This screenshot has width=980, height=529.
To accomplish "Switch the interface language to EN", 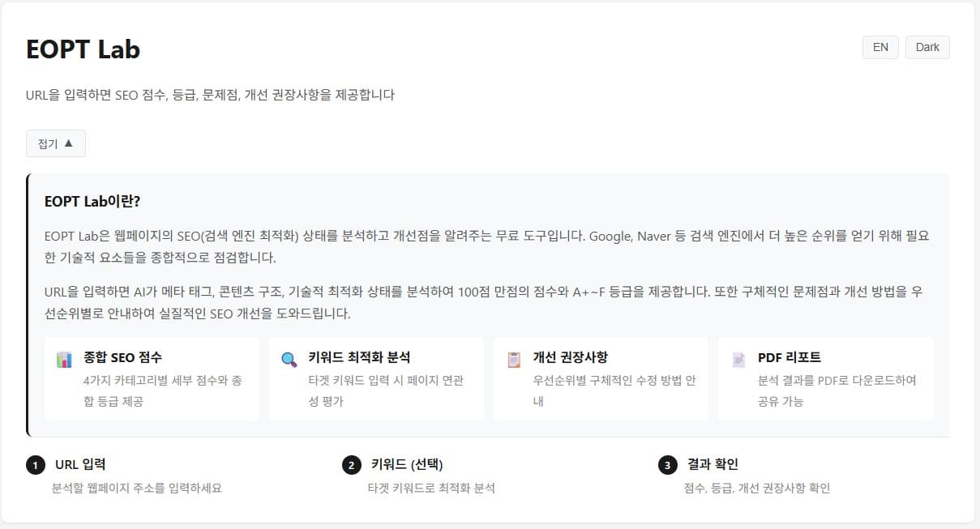I will [x=880, y=47].
